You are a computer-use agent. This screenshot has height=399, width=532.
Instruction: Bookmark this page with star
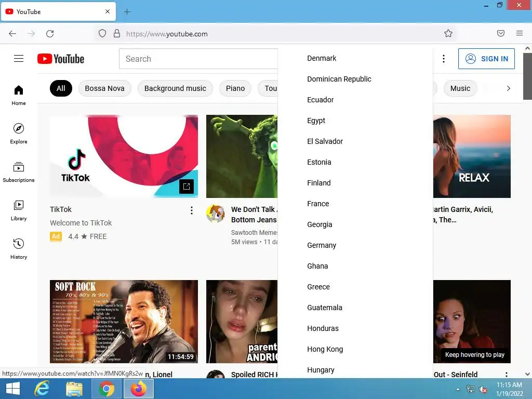[448, 33]
